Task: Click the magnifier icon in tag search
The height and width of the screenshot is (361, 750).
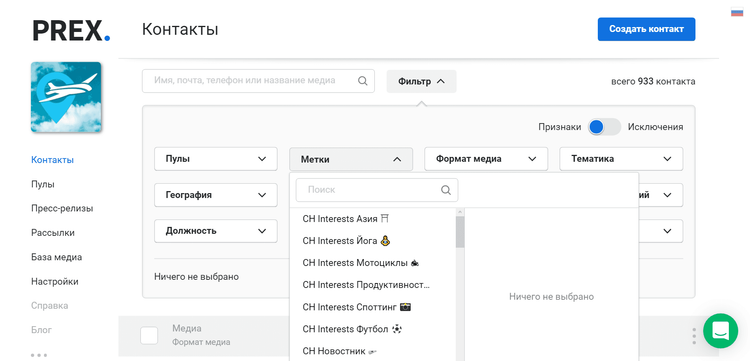Action: click(446, 190)
